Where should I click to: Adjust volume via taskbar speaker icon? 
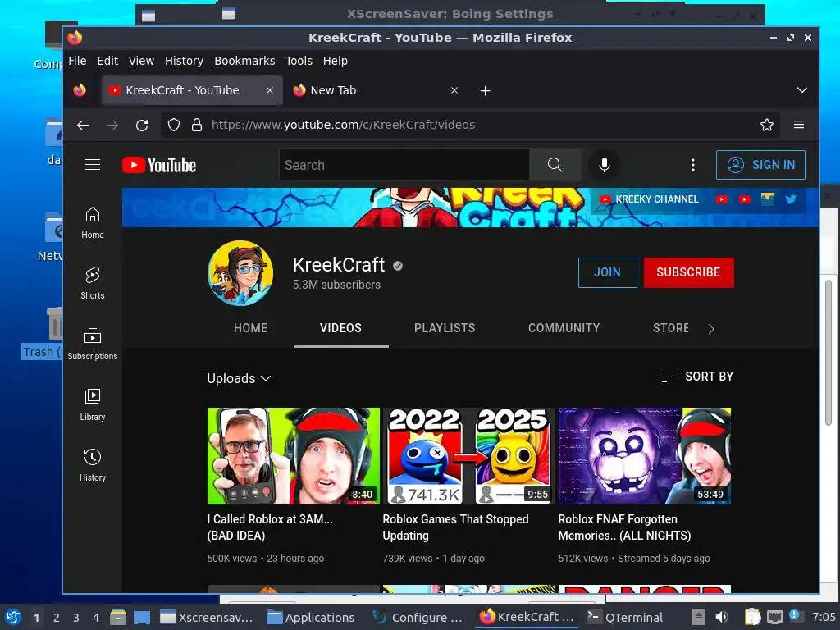[x=722, y=617]
